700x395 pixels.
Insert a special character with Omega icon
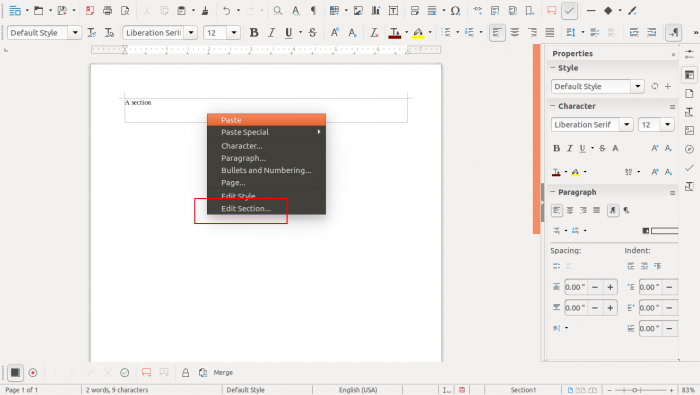coord(455,11)
